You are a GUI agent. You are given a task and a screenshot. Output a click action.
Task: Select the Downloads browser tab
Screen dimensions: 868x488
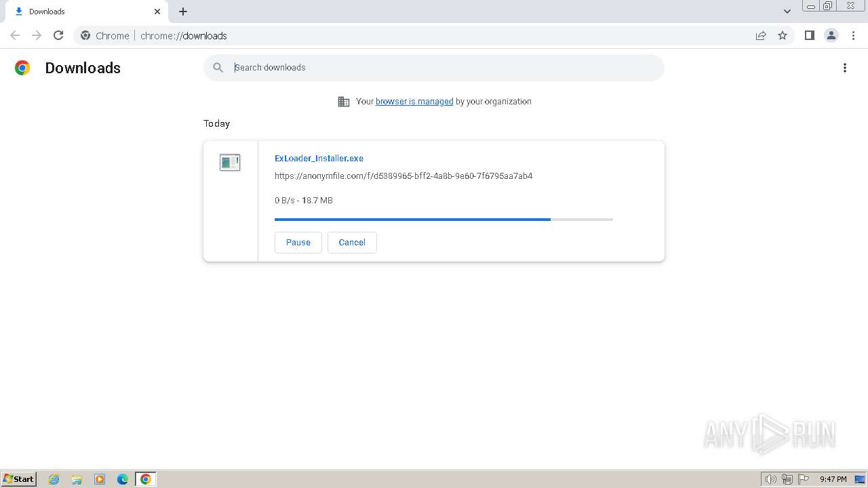pos(86,12)
